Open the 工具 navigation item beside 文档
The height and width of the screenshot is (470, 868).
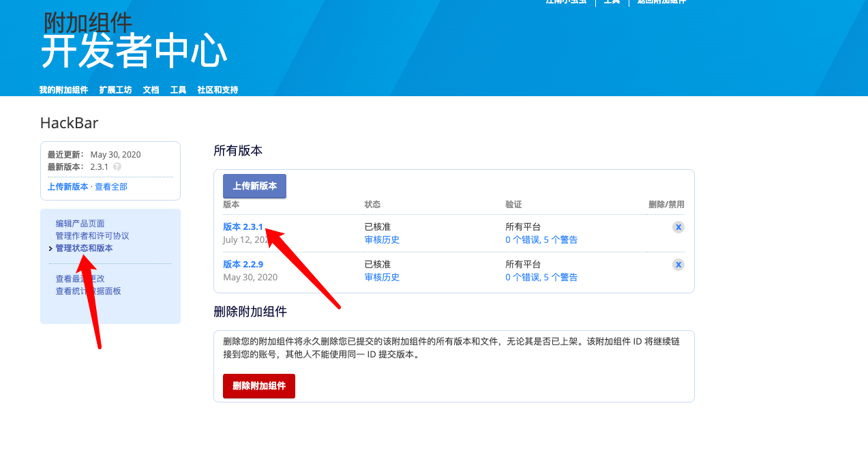click(178, 90)
